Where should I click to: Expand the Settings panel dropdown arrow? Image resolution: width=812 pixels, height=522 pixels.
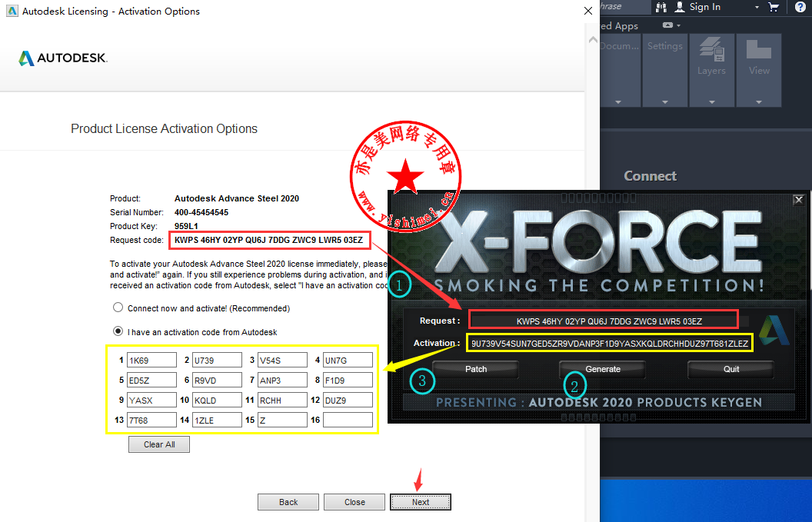click(x=665, y=102)
